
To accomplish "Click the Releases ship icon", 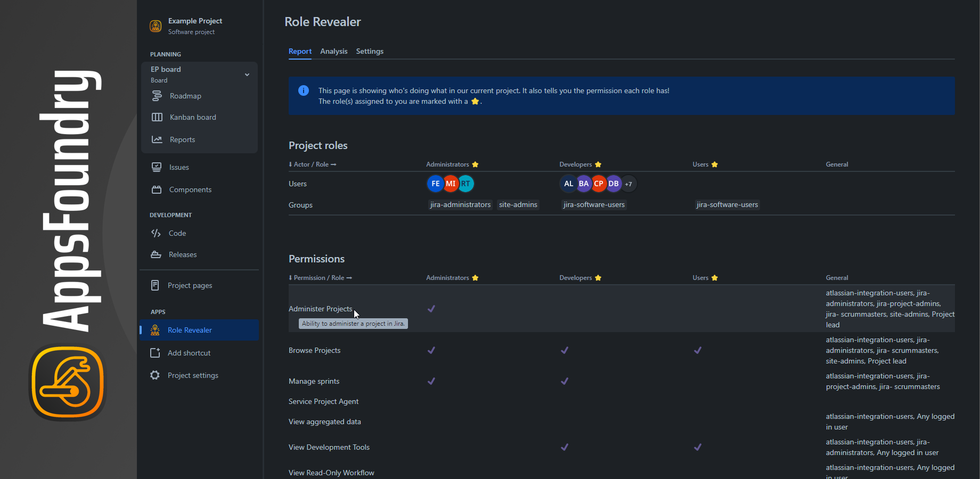I will pyautogui.click(x=156, y=254).
